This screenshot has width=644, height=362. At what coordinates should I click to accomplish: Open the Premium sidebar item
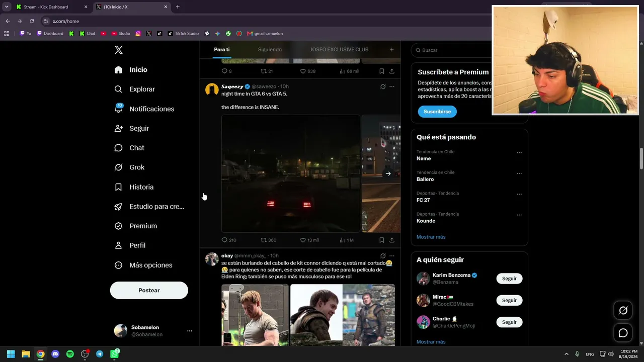[x=135, y=226]
